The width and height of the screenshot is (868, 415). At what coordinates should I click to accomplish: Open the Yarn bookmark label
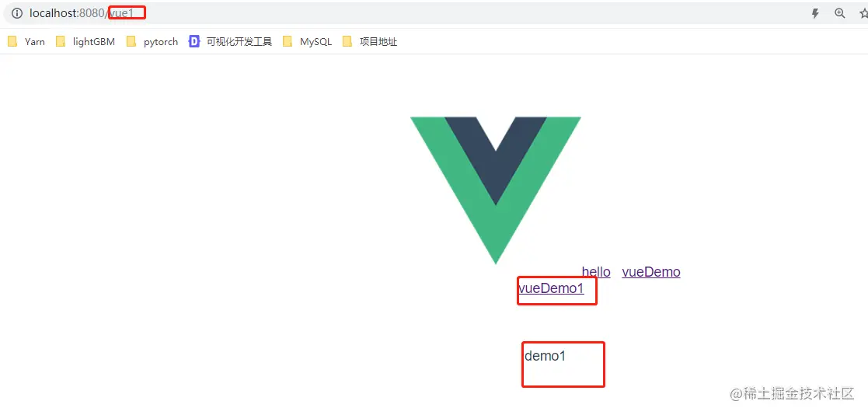coord(35,41)
